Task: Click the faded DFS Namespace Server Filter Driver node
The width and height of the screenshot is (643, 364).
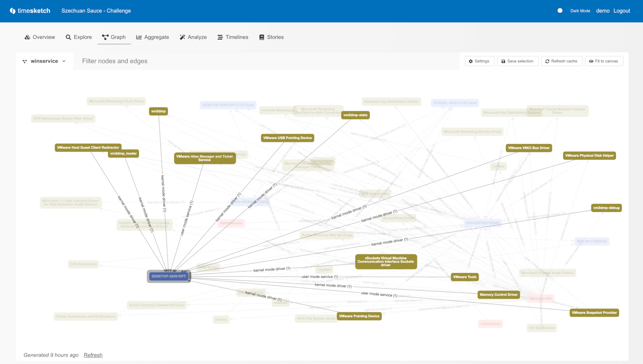Action: pyautogui.click(x=63, y=119)
